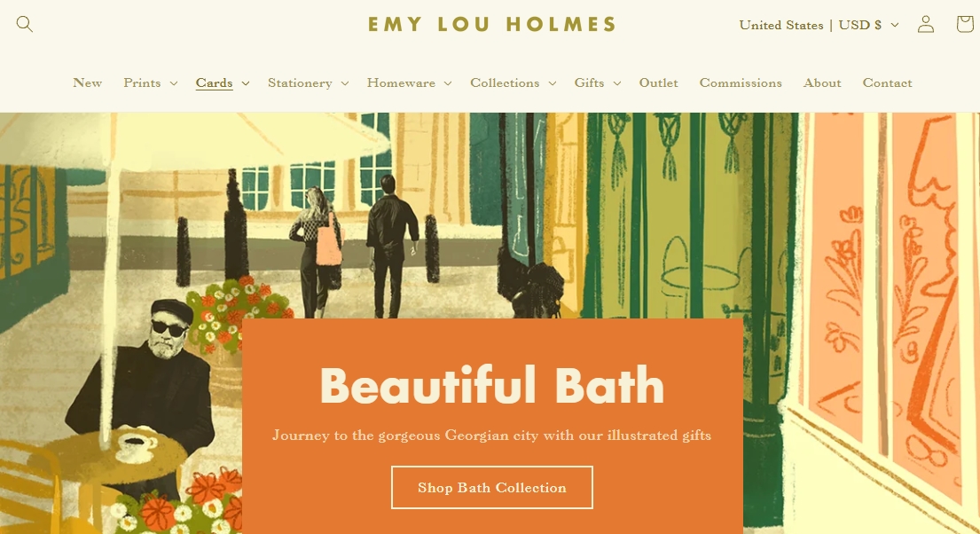
Task: Open the Outlet page
Action: tap(658, 83)
